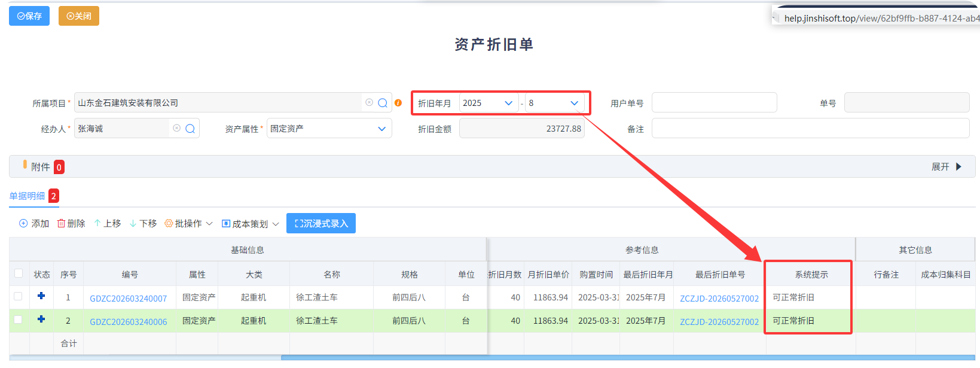Clear the 经办人 field with its X icon
The image size is (980, 368).
pos(176,128)
